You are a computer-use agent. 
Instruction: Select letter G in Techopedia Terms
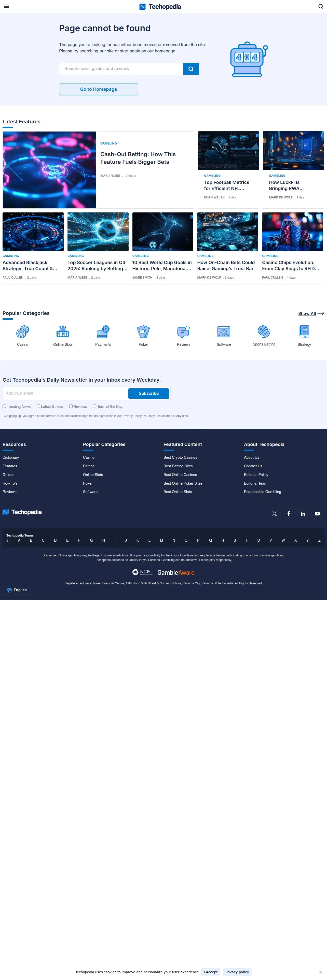(91, 541)
